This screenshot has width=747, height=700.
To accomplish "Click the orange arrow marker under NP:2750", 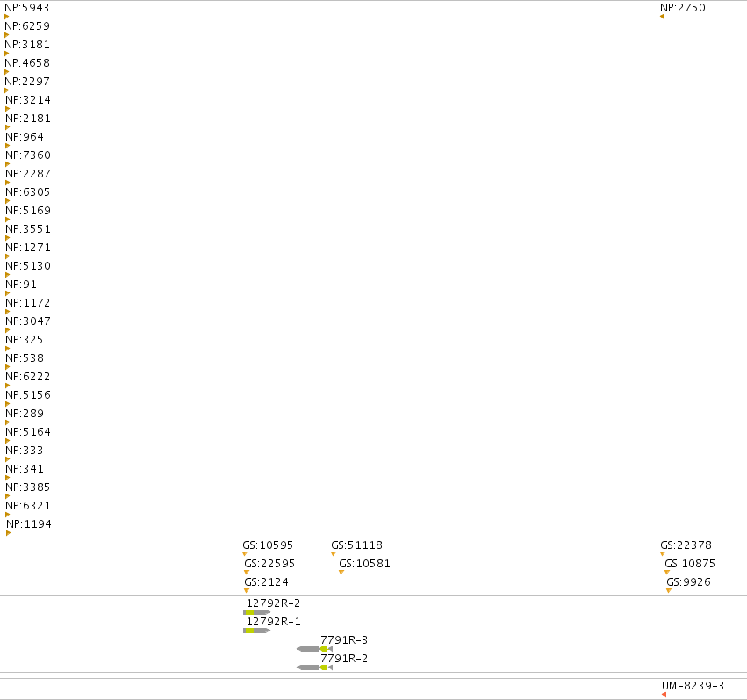I will (662, 17).
